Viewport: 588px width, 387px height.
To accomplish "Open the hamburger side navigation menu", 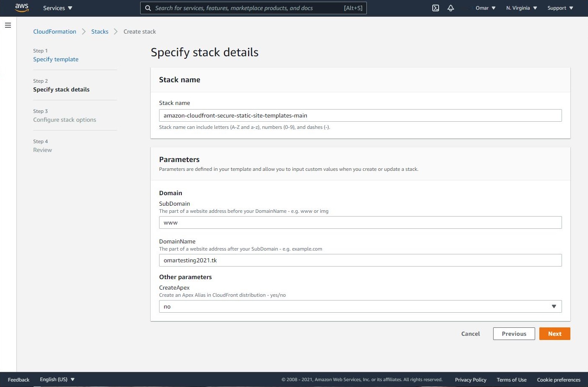I will coord(8,25).
